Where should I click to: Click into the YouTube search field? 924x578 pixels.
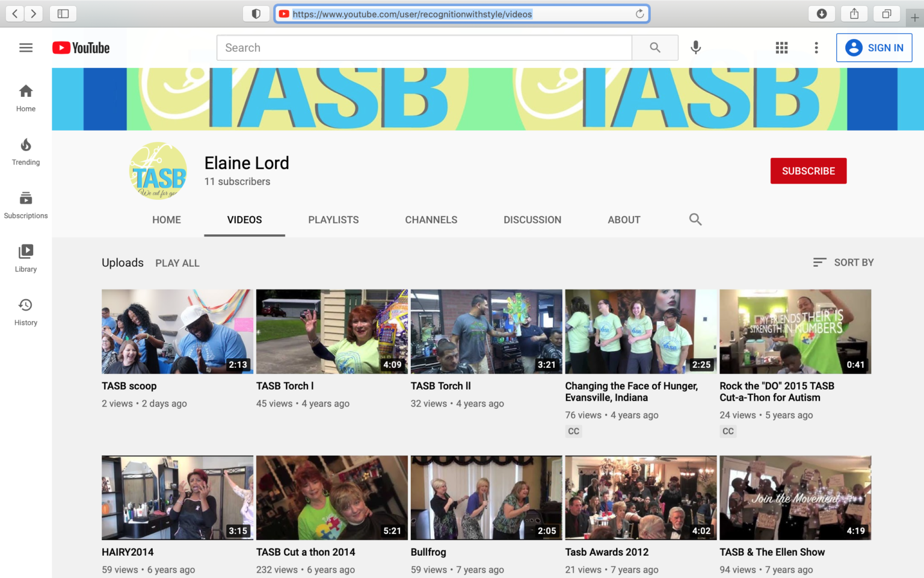(423, 48)
